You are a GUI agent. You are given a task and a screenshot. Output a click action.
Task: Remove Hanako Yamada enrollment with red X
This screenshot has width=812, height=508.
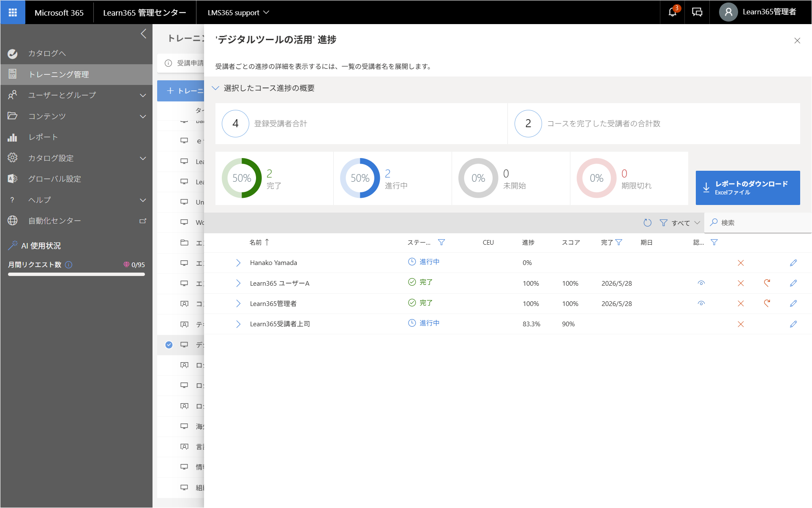coord(741,263)
